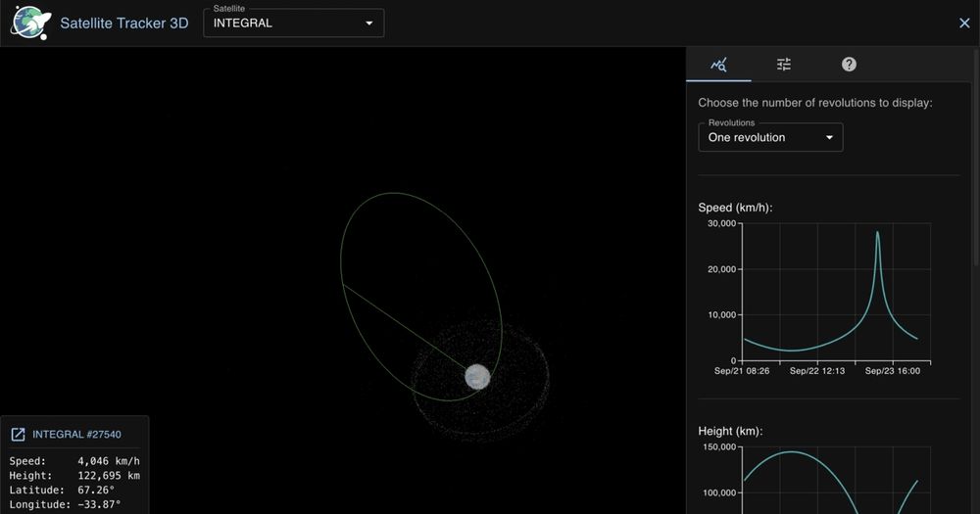Click the Earth globe in 3D view
This screenshot has height=514, width=980.
pyautogui.click(x=477, y=377)
